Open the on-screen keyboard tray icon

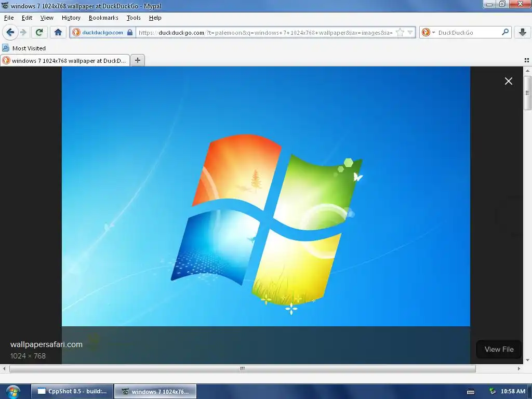tap(471, 392)
